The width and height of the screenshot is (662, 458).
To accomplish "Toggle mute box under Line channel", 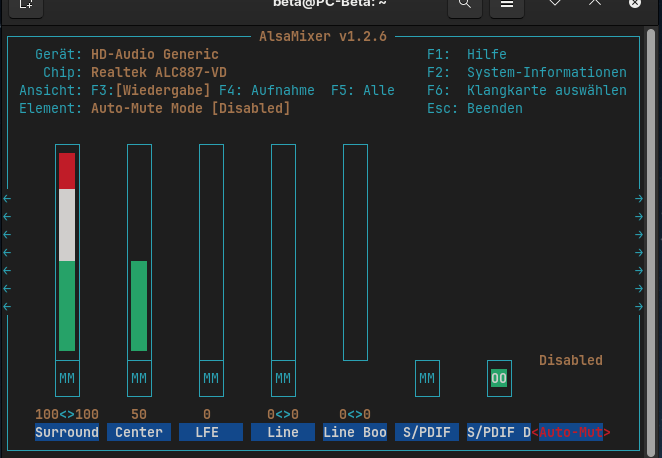I will pyautogui.click(x=283, y=378).
